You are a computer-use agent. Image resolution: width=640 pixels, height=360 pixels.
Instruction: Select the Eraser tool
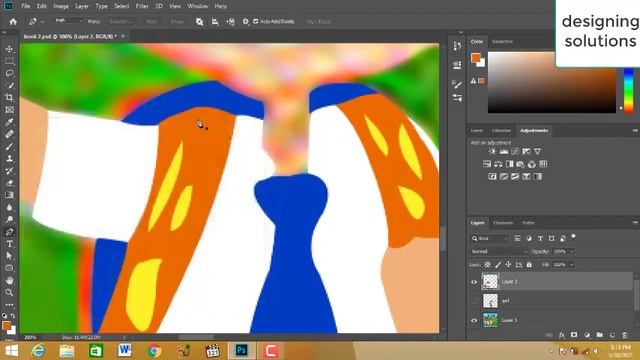click(9, 183)
